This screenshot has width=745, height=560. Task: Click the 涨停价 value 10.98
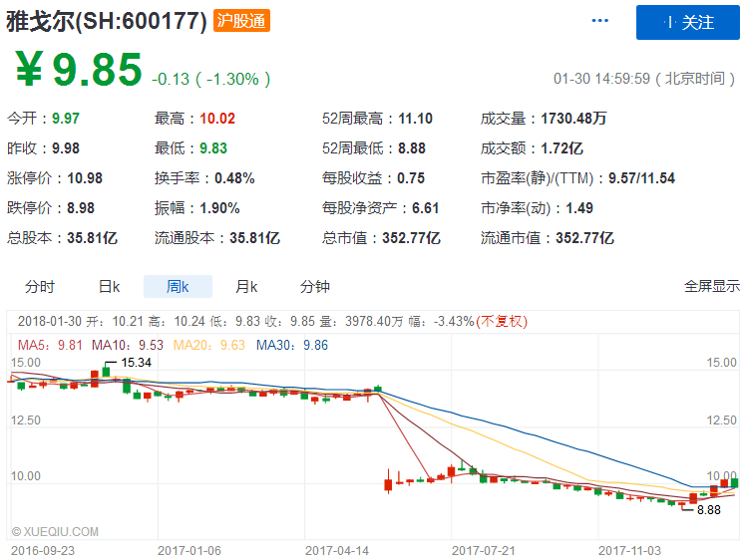click(x=85, y=178)
